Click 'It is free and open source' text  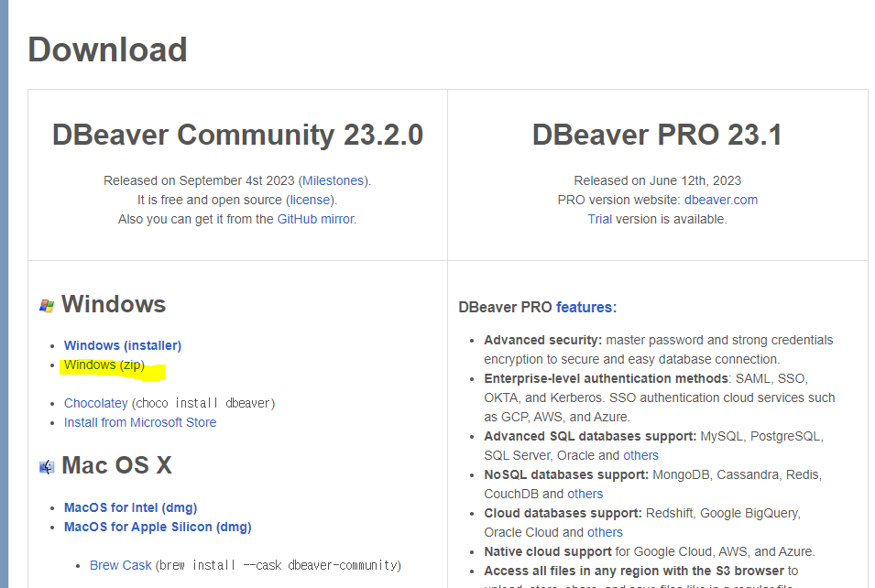pos(210,200)
